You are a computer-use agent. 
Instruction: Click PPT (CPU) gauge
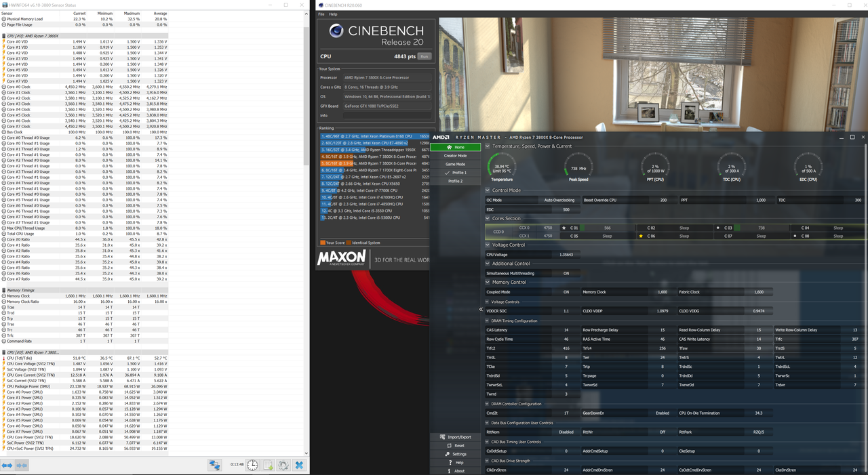coord(655,167)
